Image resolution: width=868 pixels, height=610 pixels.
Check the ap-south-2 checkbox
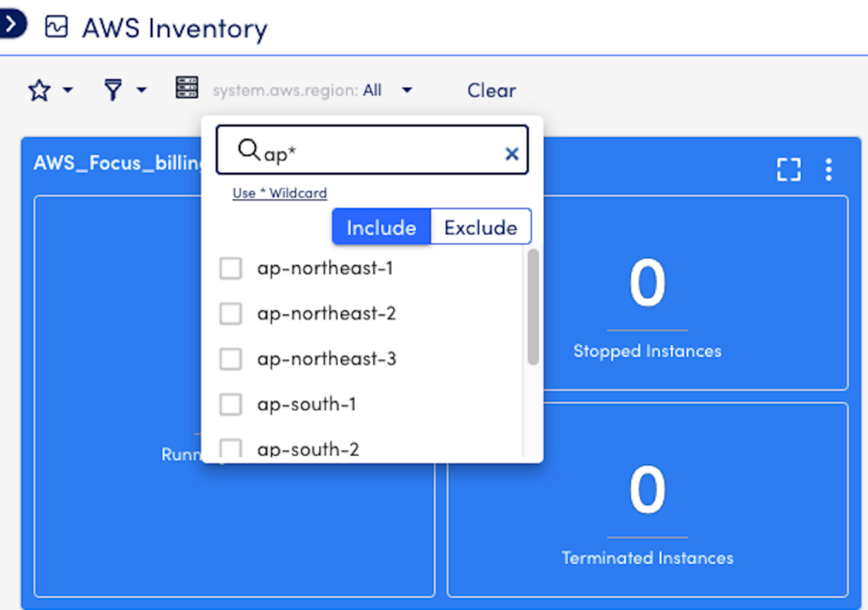pyautogui.click(x=231, y=448)
